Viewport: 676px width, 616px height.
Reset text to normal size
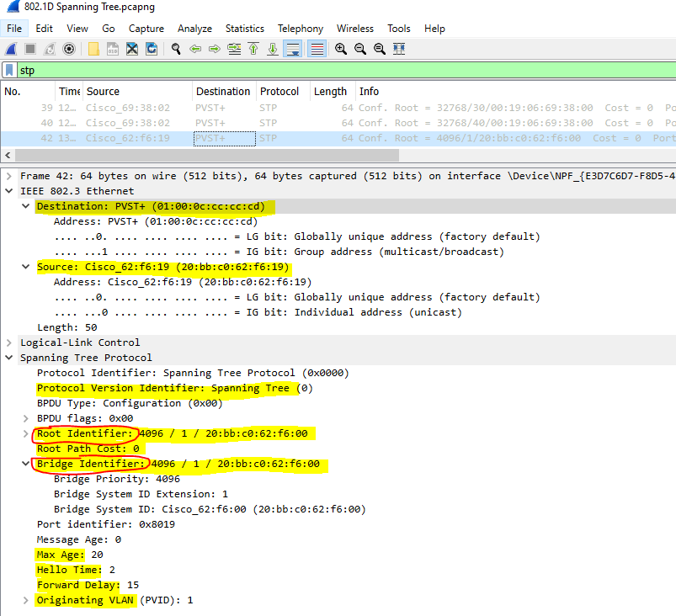(x=380, y=49)
